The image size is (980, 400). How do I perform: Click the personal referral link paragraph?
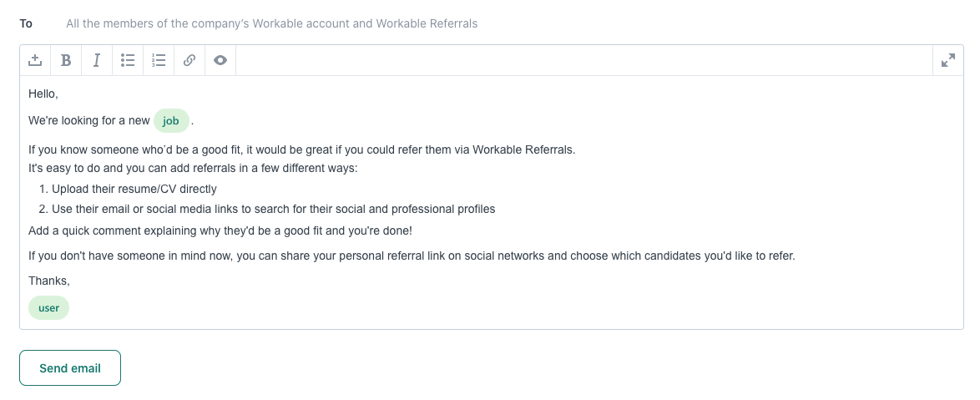[x=412, y=256]
